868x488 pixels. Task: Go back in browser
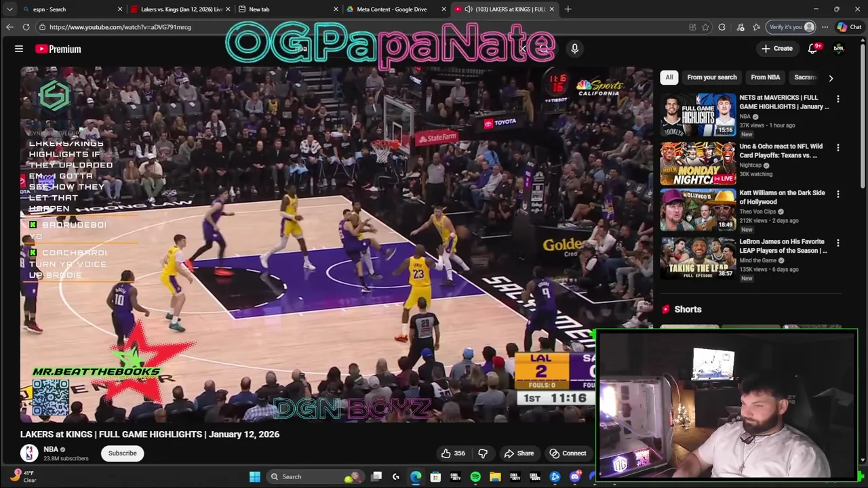(9, 27)
